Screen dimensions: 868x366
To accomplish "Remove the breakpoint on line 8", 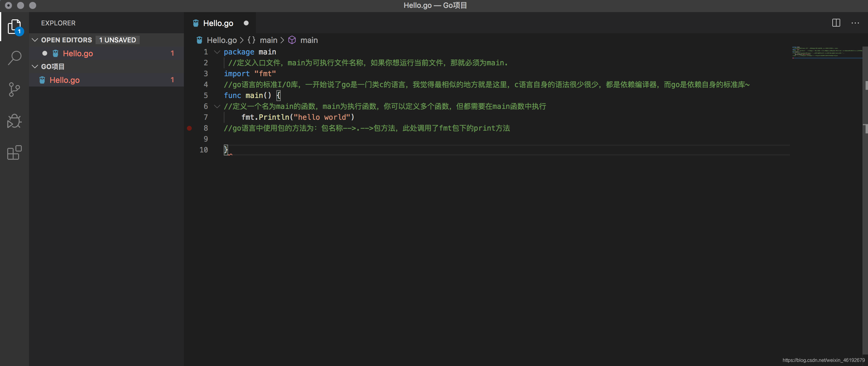I will tap(189, 128).
